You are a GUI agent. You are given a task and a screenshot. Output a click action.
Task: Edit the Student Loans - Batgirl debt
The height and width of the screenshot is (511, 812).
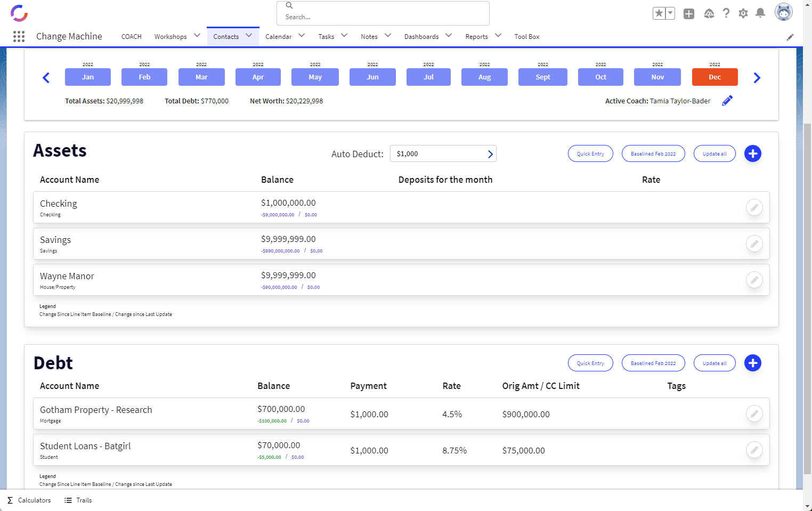pyautogui.click(x=754, y=450)
